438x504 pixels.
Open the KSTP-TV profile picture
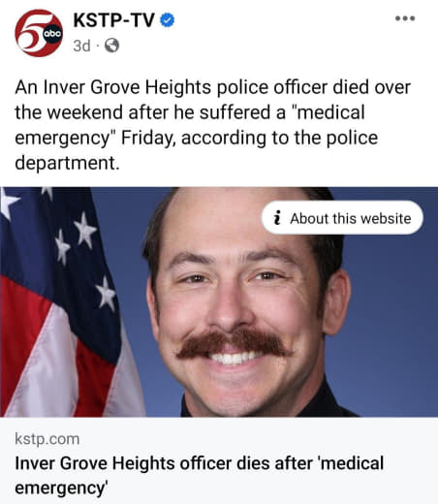[39, 33]
